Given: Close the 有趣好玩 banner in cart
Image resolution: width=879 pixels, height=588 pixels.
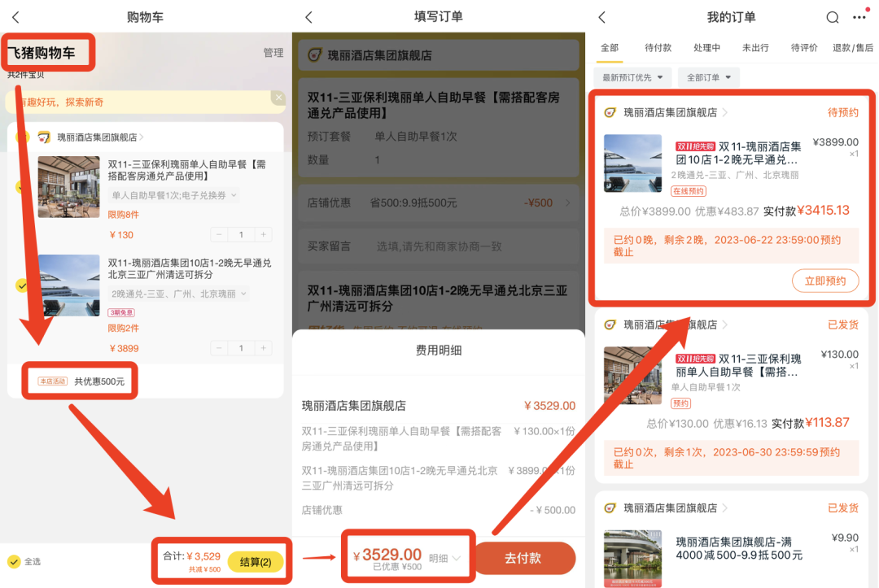Looking at the screenshot, I should click(x=278, y=98).
